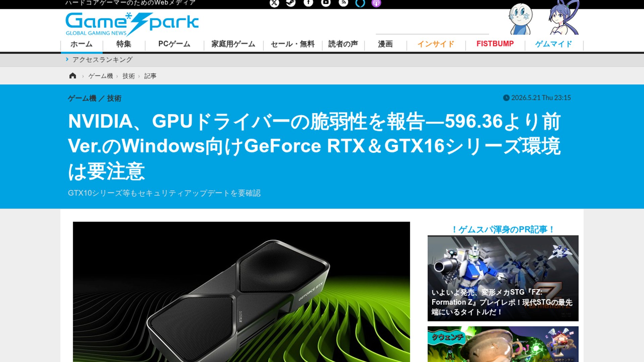Click the white round mascot character
Viewport: 644px width, 362px height.
click(520, 19)
